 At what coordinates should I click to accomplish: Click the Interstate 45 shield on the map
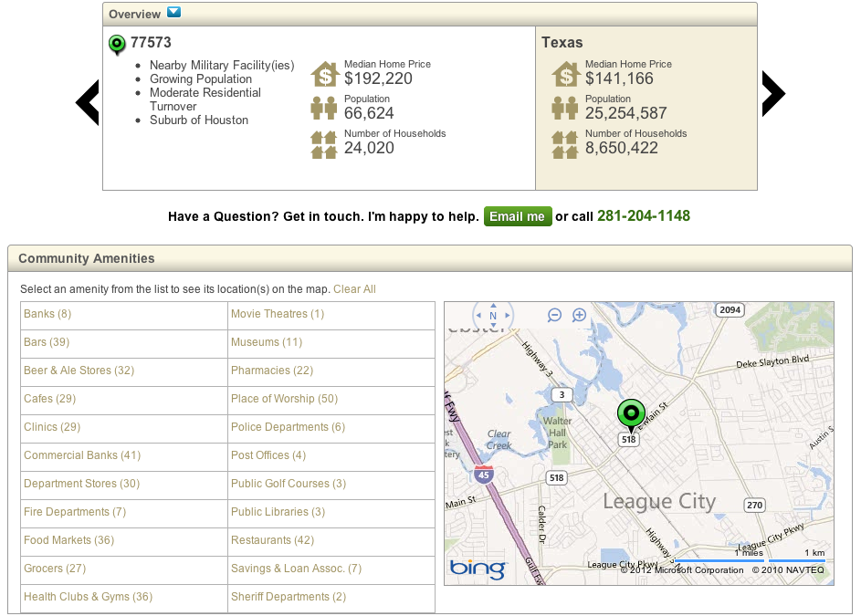484,475
